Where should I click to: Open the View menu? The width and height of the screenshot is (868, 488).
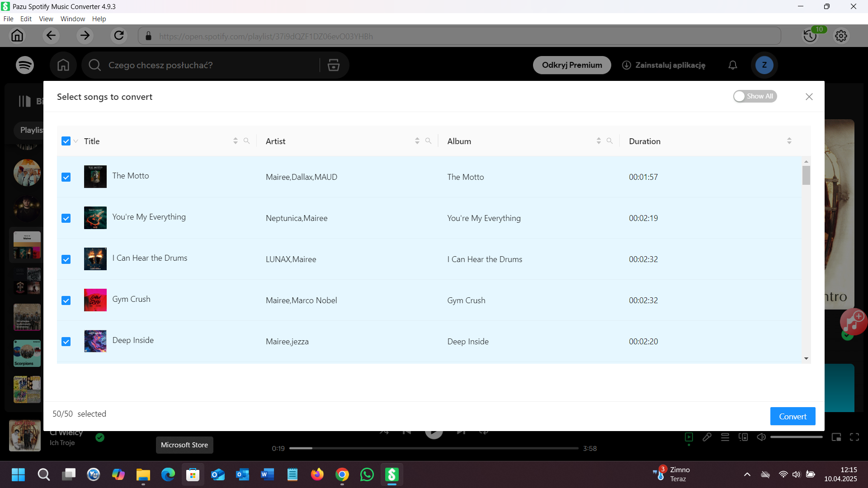(46, 19)
